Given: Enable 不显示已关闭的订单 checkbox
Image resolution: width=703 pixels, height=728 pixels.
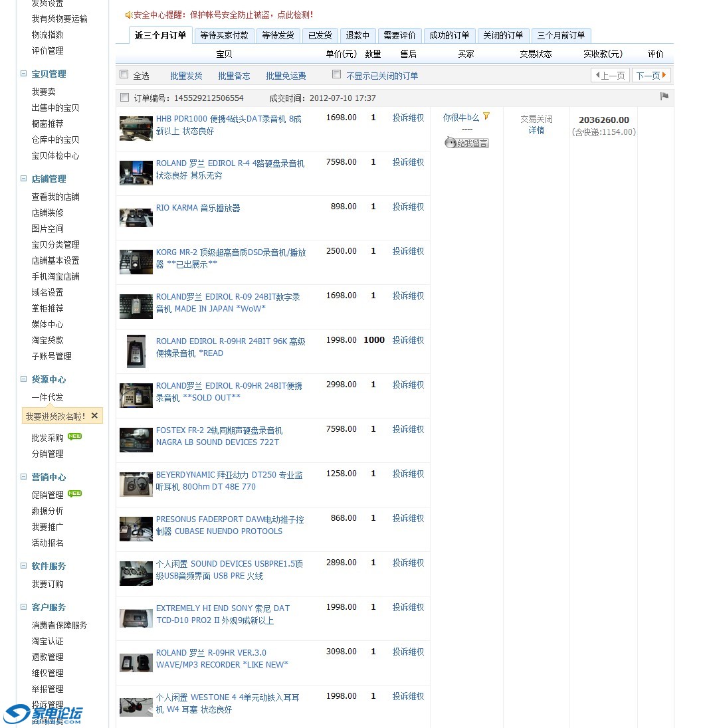Looking at the screenshot, I should coord(337,74).
